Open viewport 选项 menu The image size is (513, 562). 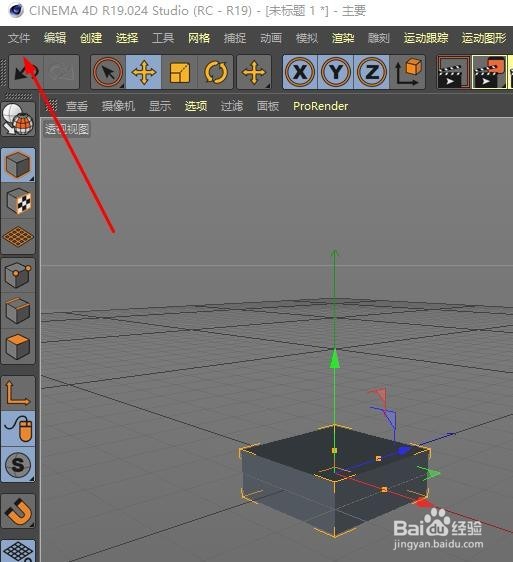tap(196, 106)
